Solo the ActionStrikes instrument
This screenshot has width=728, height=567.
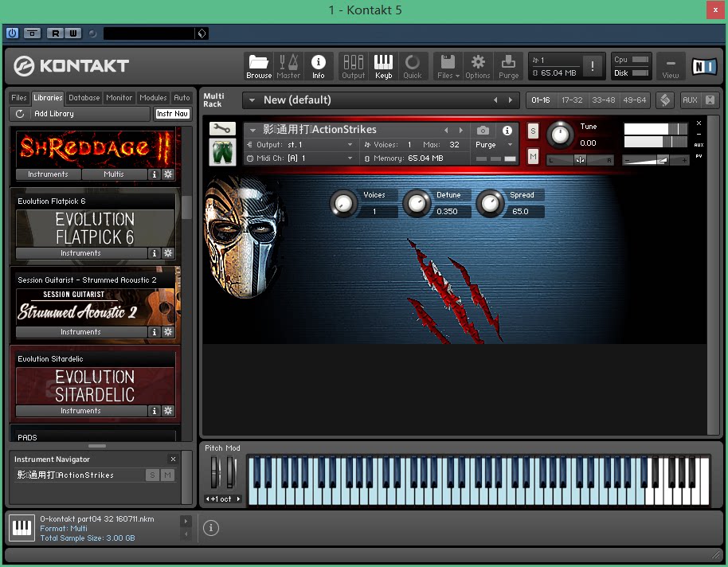[533, 131]
